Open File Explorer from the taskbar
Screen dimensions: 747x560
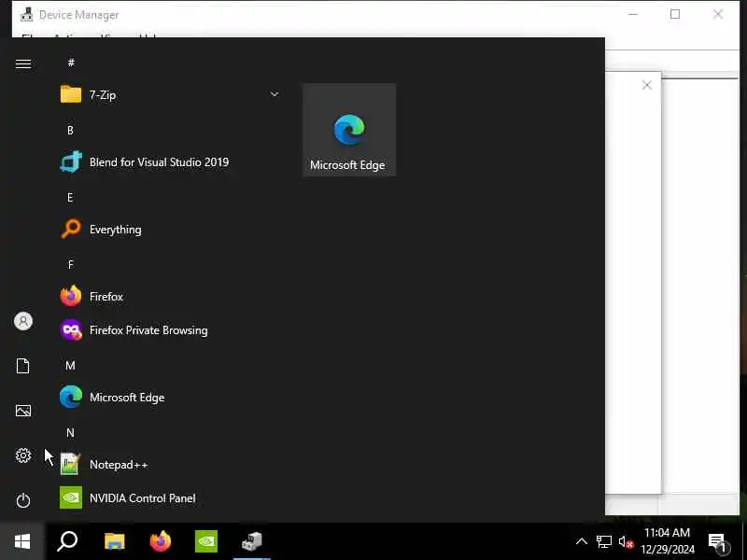click(x=114, y=541)
